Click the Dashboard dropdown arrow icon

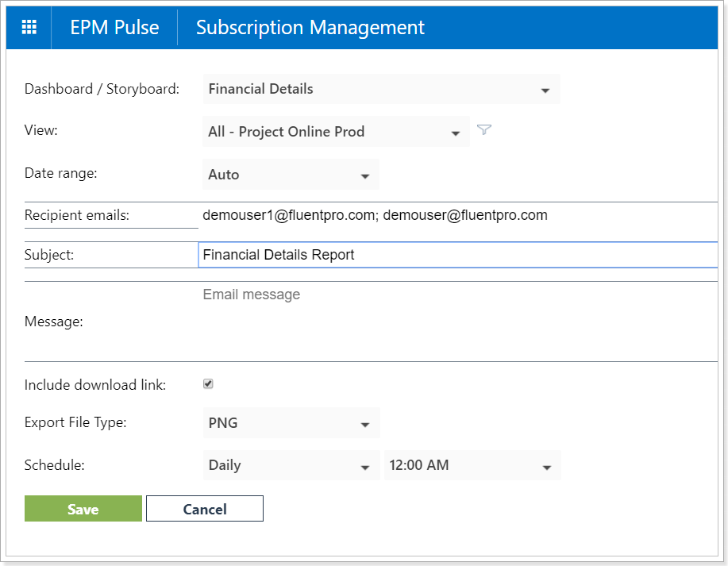click(x=545, y=90)
